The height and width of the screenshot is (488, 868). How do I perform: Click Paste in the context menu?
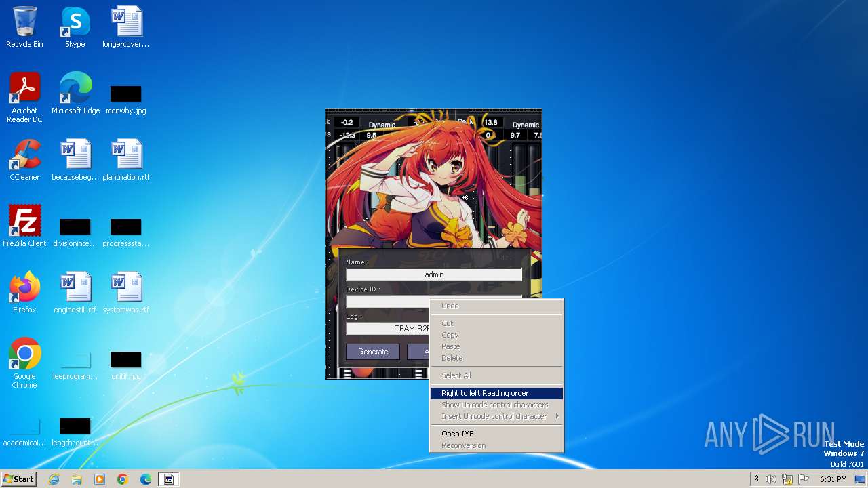(x=496, y=346)
